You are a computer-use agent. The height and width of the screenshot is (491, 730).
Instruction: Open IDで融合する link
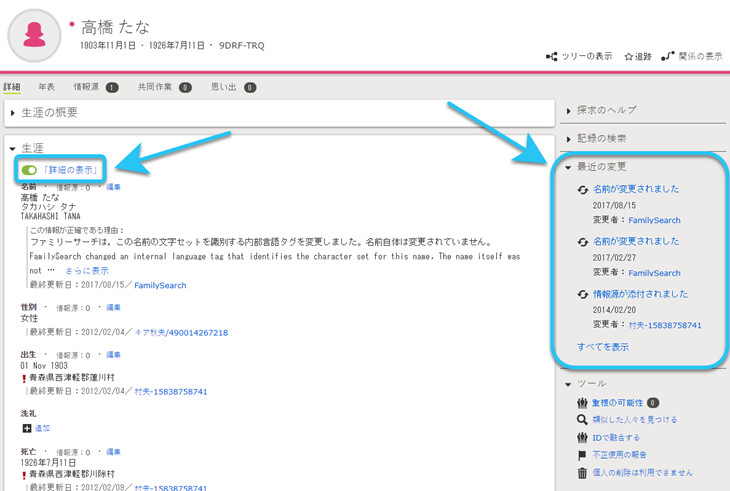tap(615, 438)
